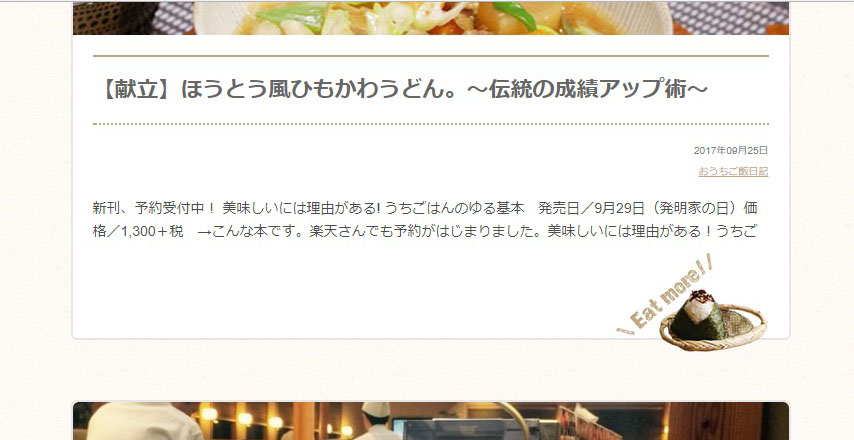Viewport: 854px width, 440px height.
Task: Open the restaurant kitchen photo below the article
Action: click(431, 421)
